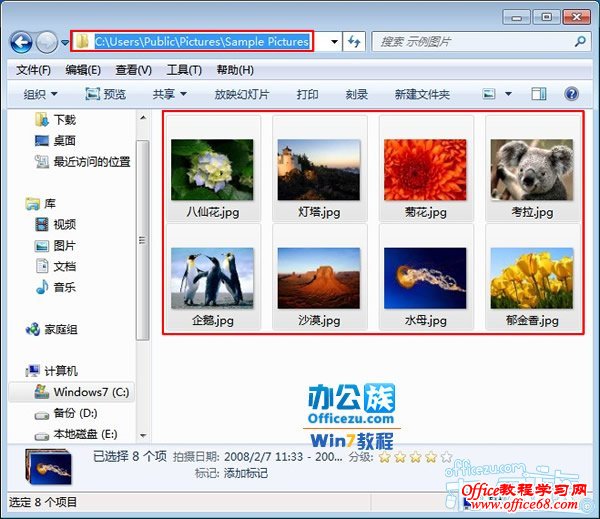Open the view options dropdown arrow

(x=508, y=94)
